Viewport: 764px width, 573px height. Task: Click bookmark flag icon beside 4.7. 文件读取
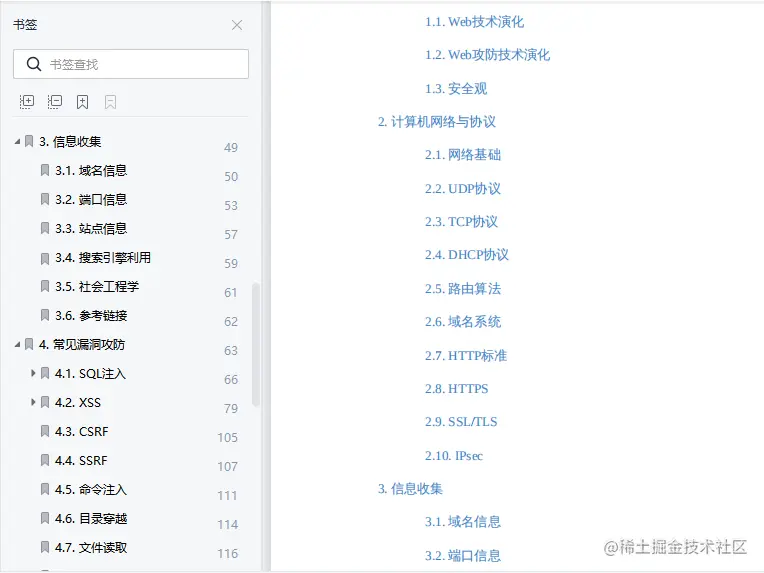pos(45,547)
